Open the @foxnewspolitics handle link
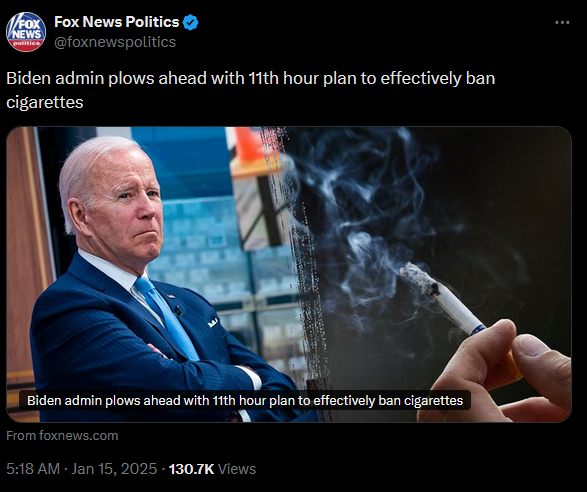This screenshot has width=587, height=492. pos(115,42)
